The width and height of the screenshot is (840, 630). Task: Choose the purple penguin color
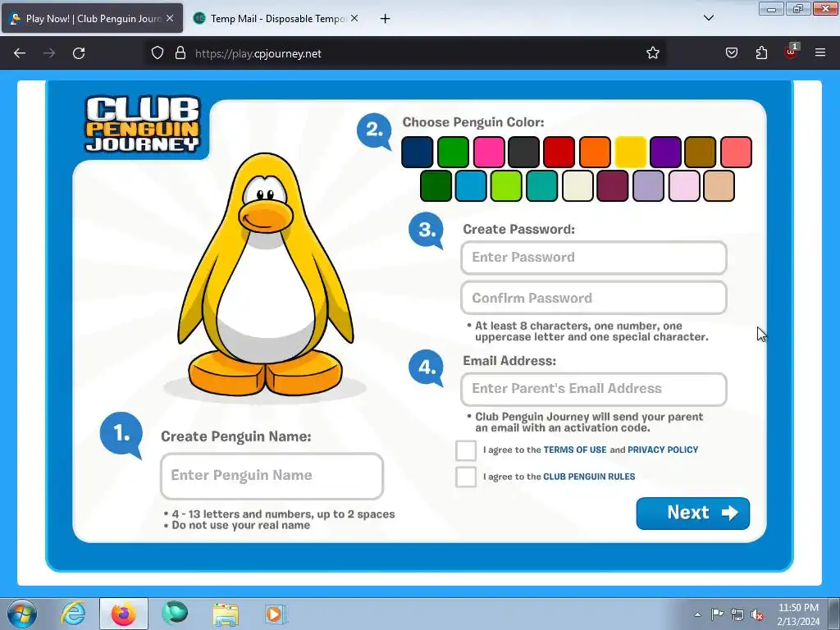pyautogui.click(x=665, y=152)
